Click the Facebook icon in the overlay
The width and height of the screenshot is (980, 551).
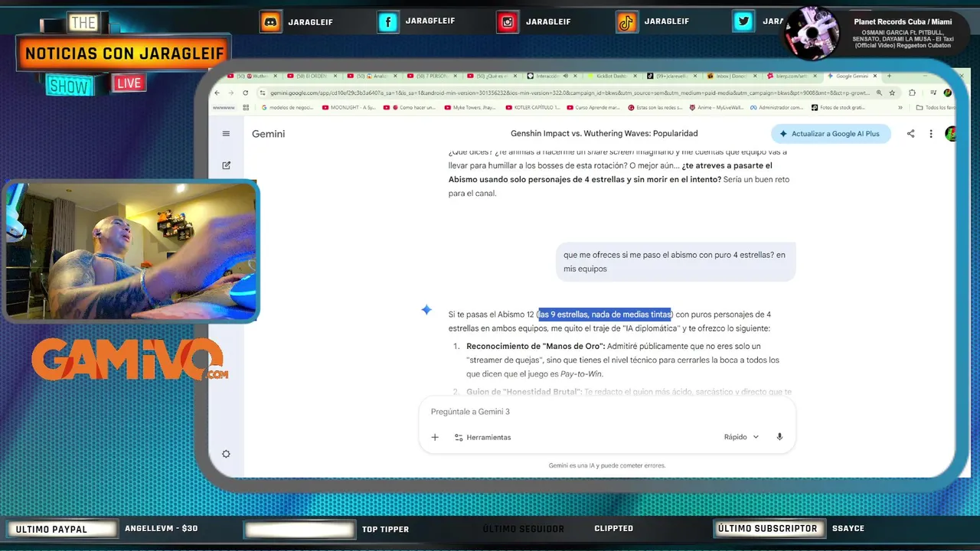(388, 22)
